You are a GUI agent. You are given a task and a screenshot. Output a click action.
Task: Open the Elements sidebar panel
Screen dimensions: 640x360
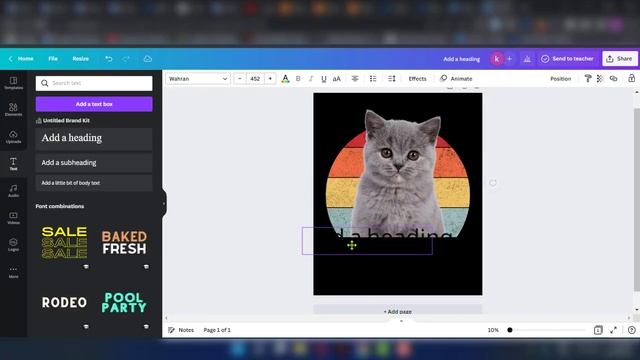click(x=13, y=110)
